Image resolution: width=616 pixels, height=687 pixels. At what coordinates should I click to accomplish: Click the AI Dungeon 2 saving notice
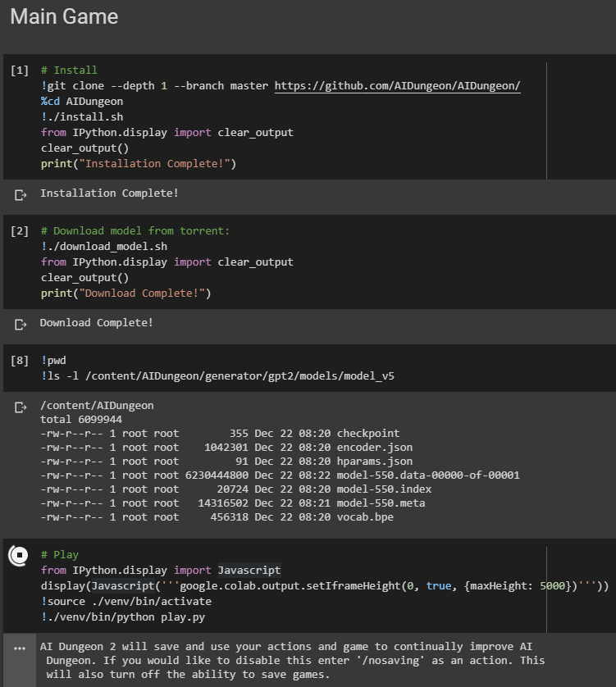pos(293,661)
